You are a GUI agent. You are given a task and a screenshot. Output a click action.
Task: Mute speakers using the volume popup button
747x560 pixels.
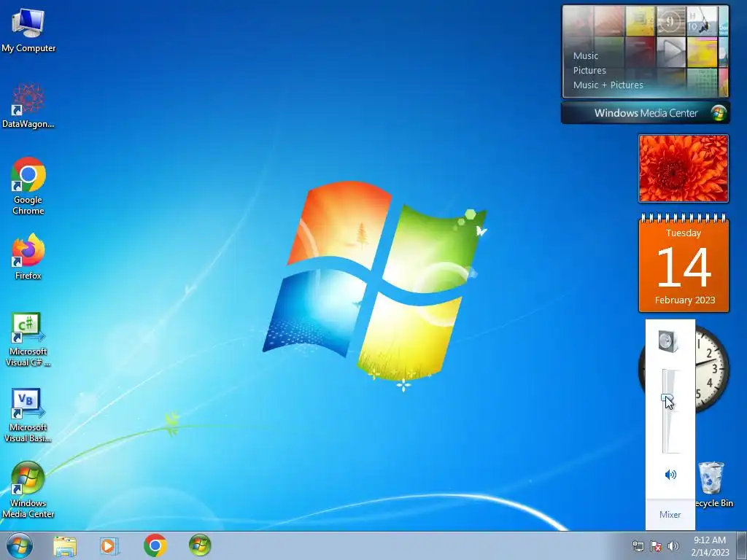670,474
